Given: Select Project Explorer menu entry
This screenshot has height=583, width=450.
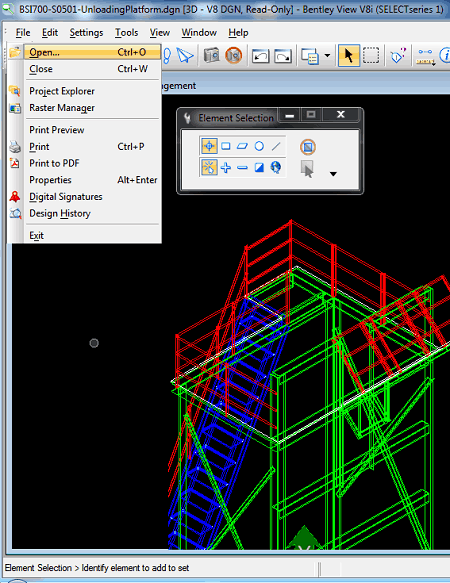Looking at the screenshot, I should coord(93,91).
